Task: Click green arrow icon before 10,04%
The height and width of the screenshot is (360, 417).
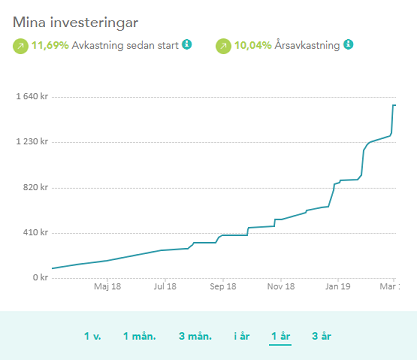Action: (223, 46)
